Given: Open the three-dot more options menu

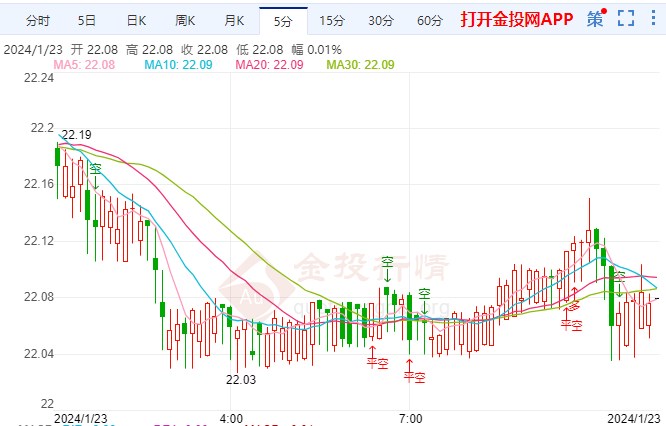Looking at the screenshot, I should coord(653,18).
